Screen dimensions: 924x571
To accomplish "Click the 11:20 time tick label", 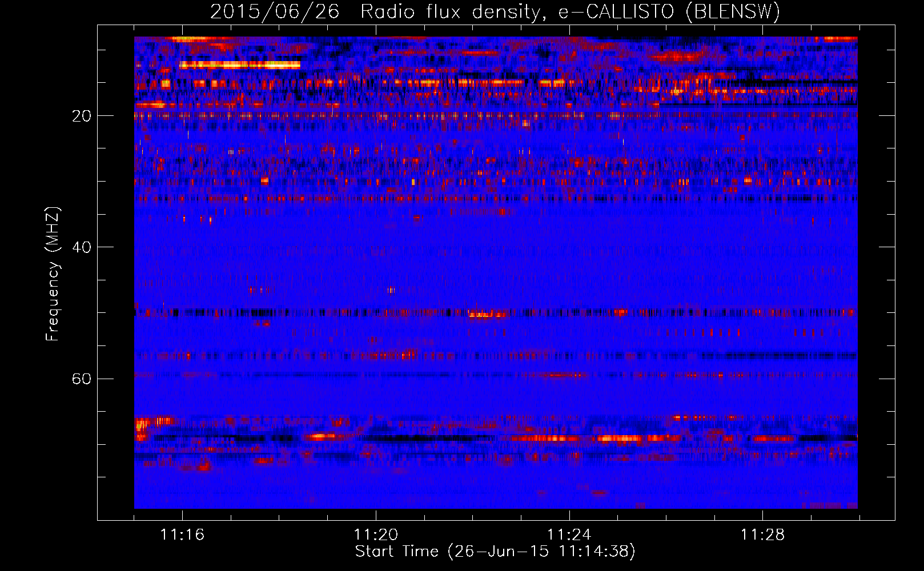I will click(x=376, y=535).
